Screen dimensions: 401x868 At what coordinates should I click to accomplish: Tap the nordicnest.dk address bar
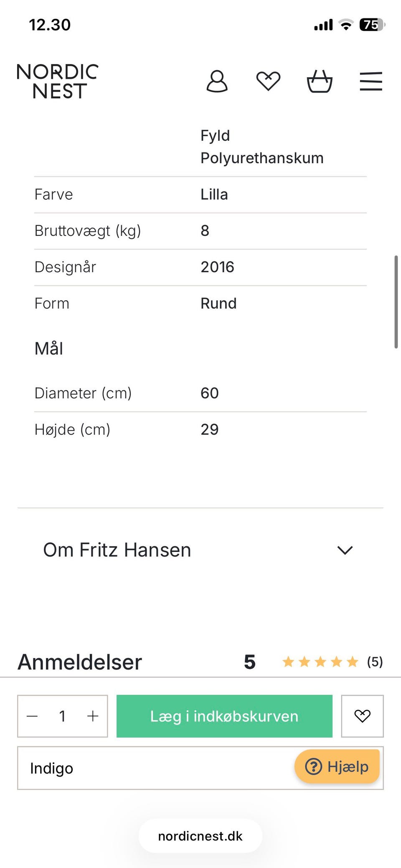(200, 836)
